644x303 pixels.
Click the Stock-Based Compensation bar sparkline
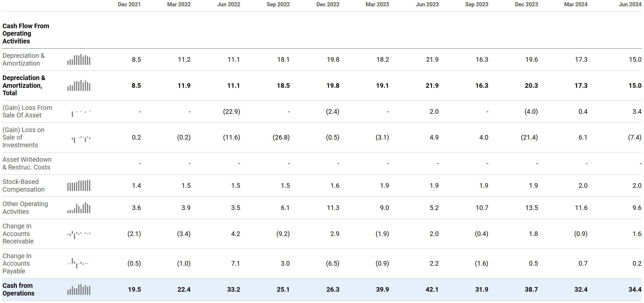click(x=79, y=186)
